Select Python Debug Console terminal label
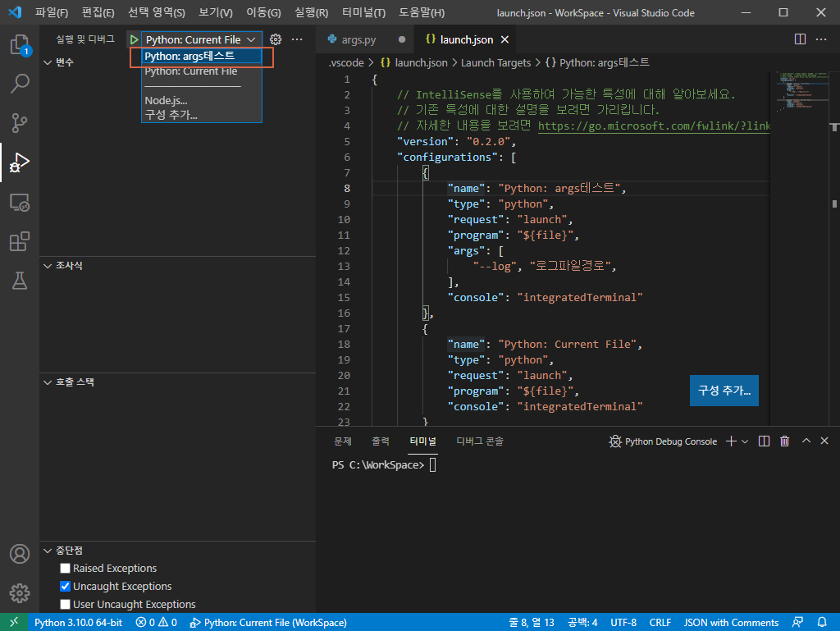This screenshot has width=840, height=631. [663, 441]
